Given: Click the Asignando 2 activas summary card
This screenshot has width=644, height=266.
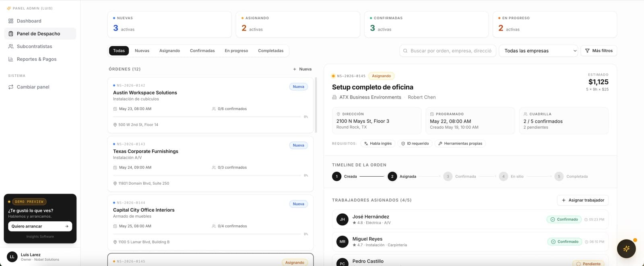Looking at the screenshot, I should pos(298,25).
